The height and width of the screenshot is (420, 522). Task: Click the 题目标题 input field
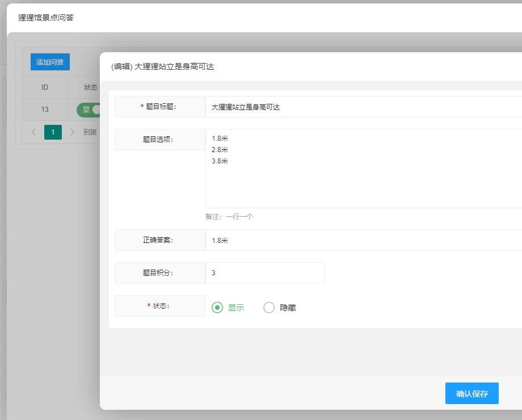pos(364,107)
